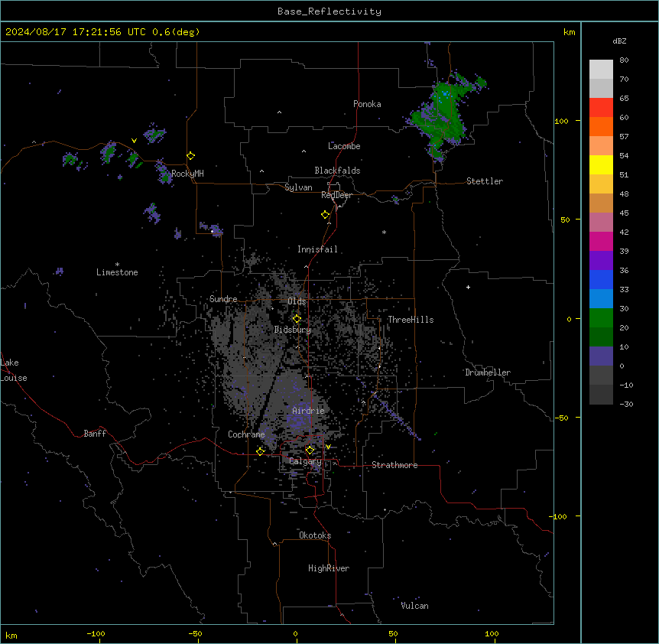
Task: Select the Cochrane label
Action: (246, 434)
